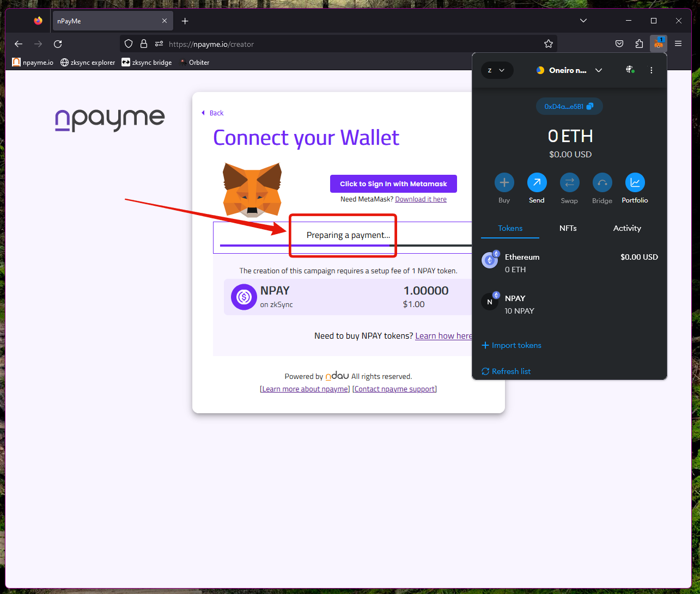Close the nPayMe browser tab
Image resolution: width=700 pixels, height=594 pixels.
(x=165, y=21)
